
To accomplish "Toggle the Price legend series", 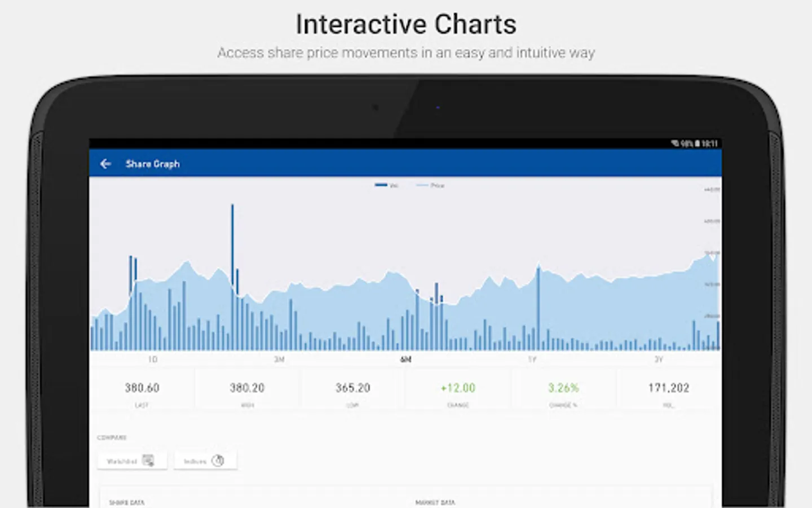I will (x=430, y=185).
